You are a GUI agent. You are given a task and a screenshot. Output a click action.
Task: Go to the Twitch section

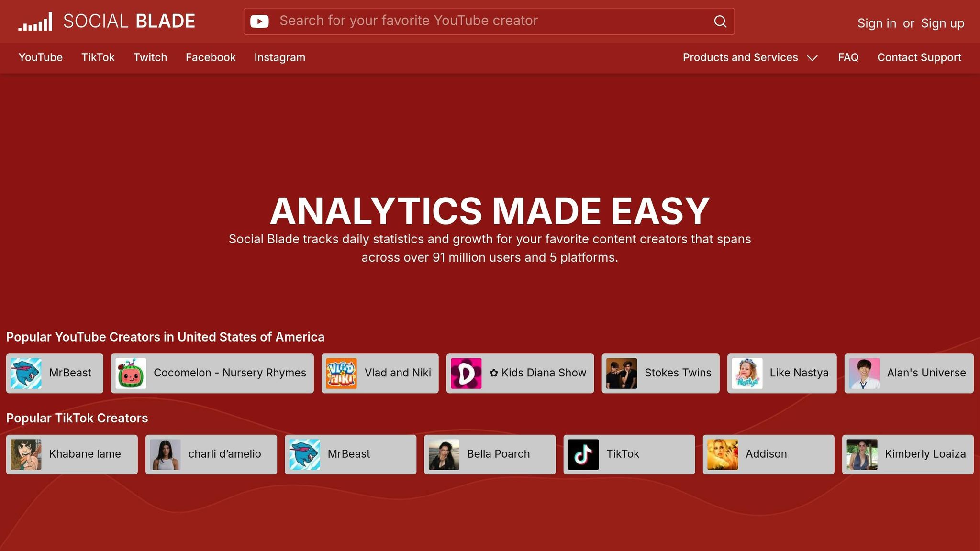tap(150, 57)
